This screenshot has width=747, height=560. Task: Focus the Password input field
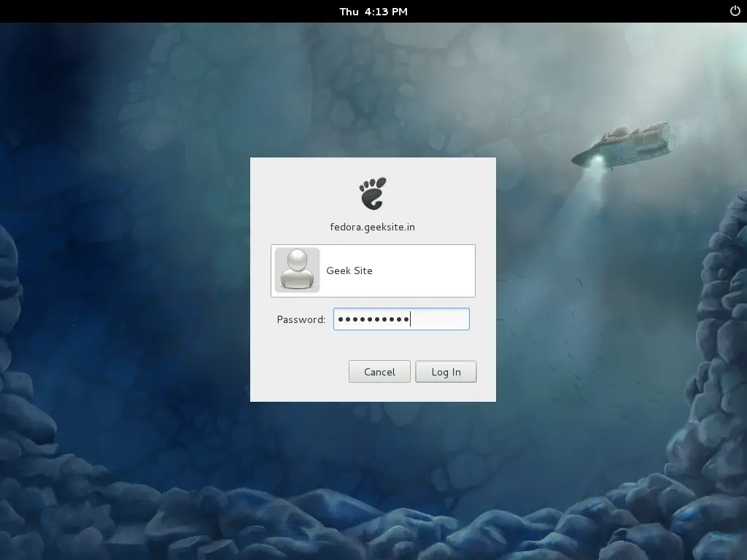pyautogui.click(x=401, y=319)
